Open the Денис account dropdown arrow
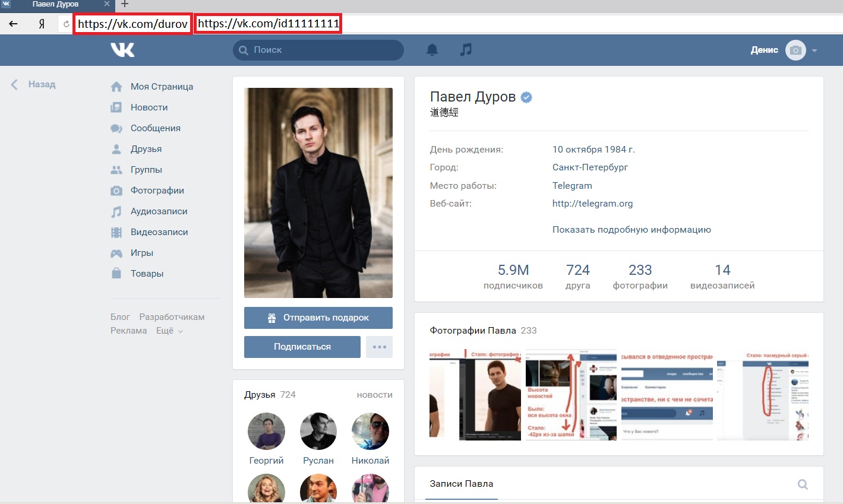The height and width of the screenshot is (504, 843). 814,50
